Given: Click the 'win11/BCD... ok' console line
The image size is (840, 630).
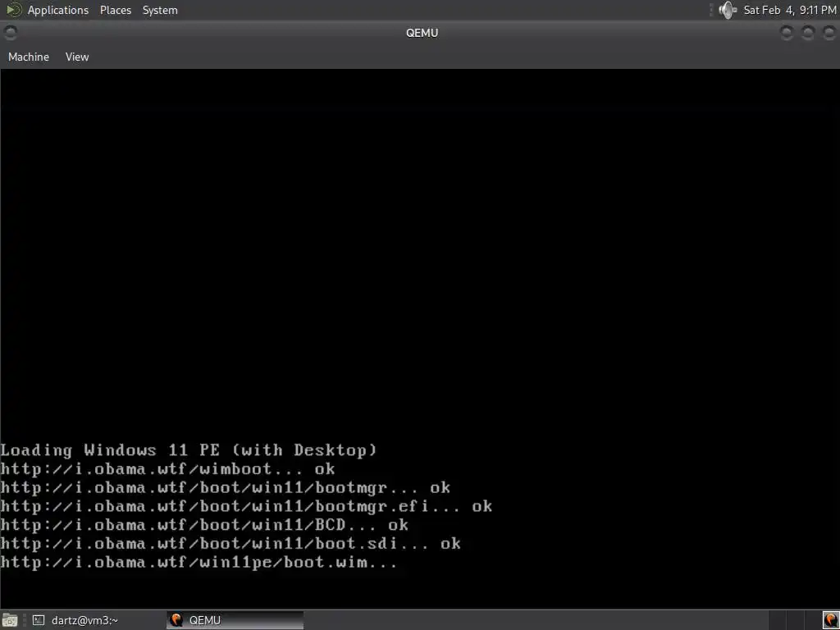Looking at the screenshot, I should click(x=204, y=525).
